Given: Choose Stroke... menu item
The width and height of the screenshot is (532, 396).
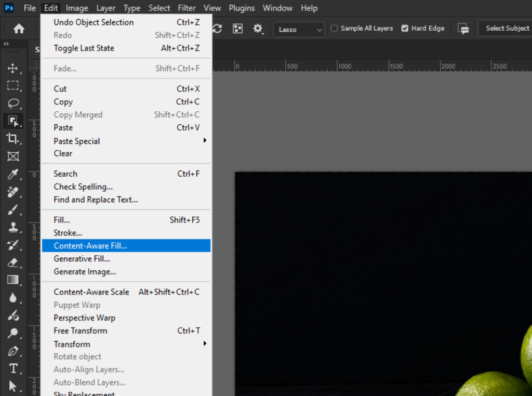Looking at the screenshot, I should (126, 233).
